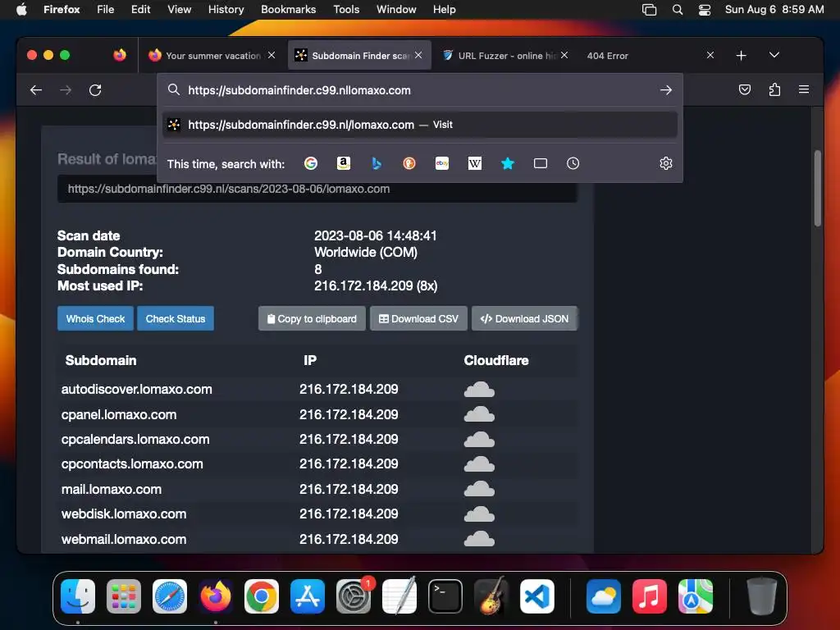Screen dimensions: 840x630
Task: Open webmail.lomaxo.com subdomain link
Action: click(124, 539)
